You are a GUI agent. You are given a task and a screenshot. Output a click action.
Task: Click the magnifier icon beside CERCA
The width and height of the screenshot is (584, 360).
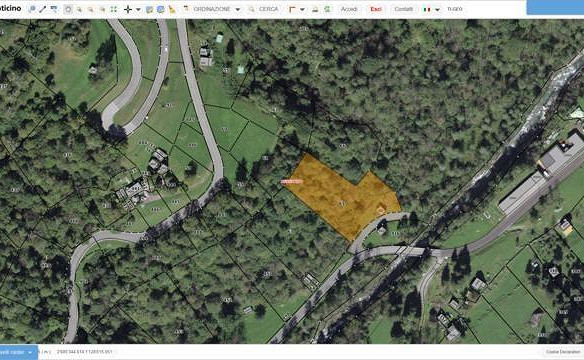click(x=252, y=9)
